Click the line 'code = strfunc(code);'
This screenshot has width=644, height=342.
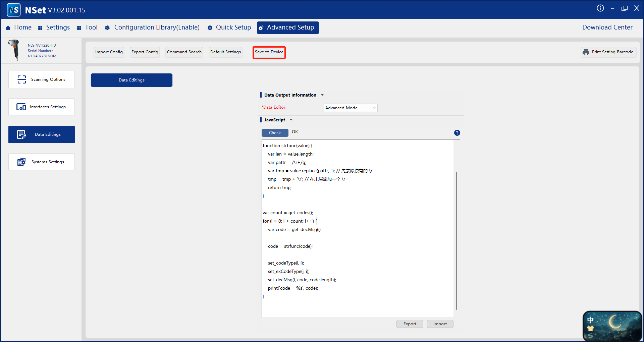click(290, 246)
